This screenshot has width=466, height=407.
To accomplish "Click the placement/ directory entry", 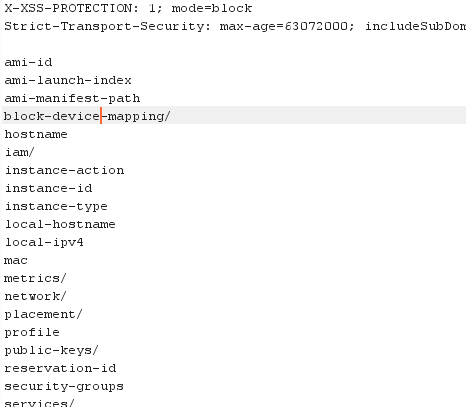I will coord(43,314).
